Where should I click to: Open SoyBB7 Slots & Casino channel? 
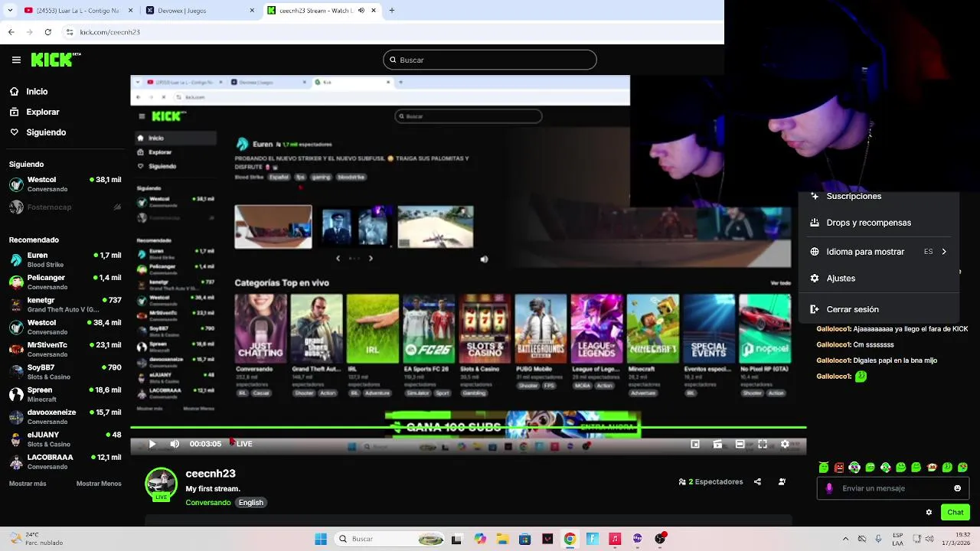65,372
